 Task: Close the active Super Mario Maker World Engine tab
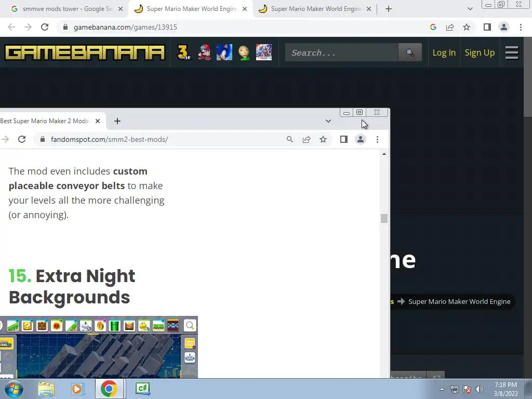[245, 9]
